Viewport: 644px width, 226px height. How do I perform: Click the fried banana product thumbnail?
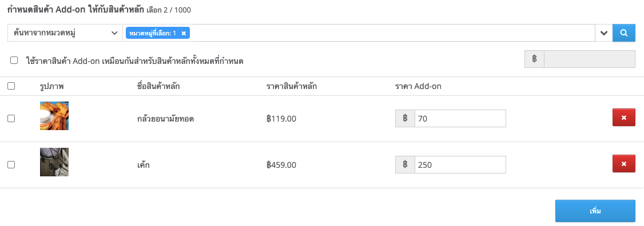pos(54,116)
